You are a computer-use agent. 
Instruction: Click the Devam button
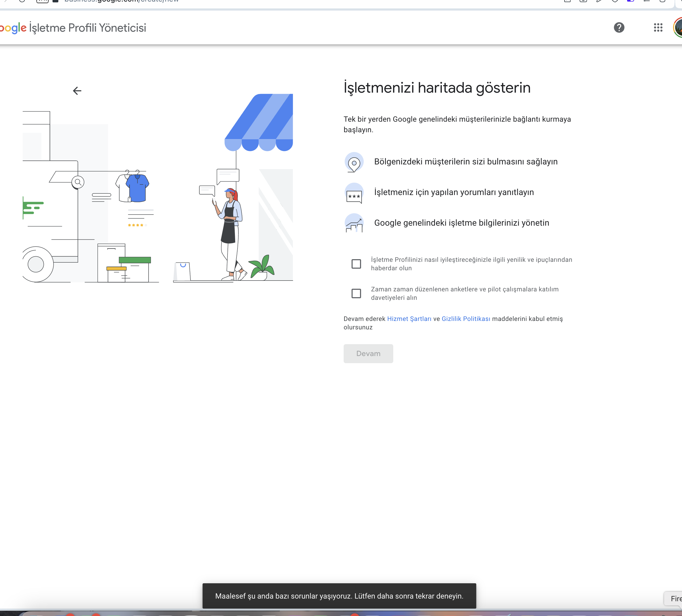(368, 353)
